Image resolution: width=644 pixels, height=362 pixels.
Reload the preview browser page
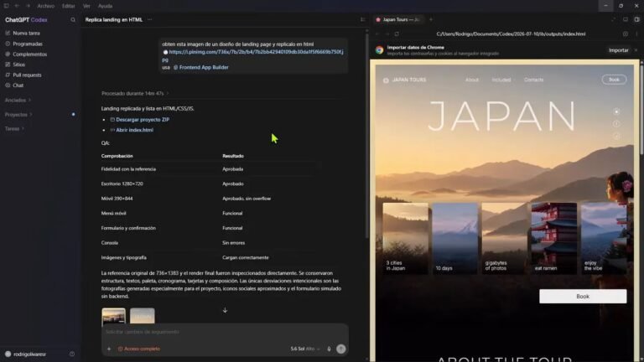397,34
